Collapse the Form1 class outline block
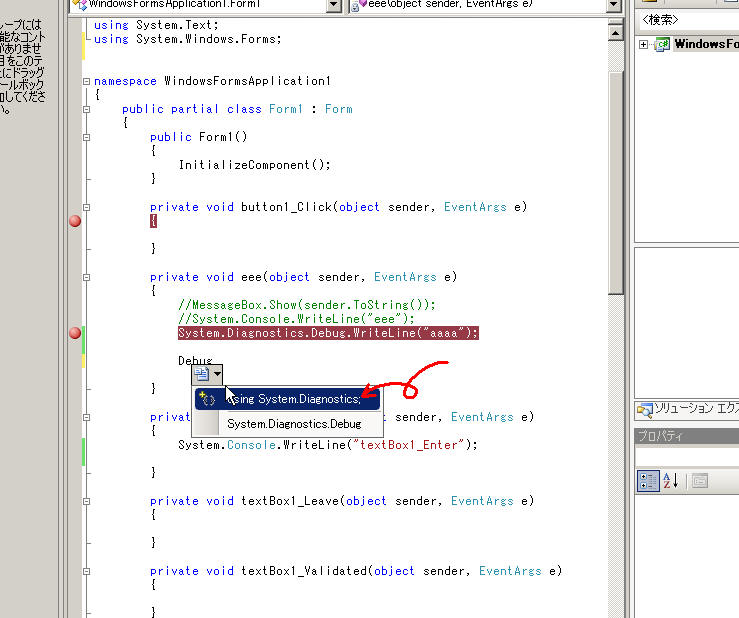Image resolution: width=739 pixels, height=618 pixels. coord(87,109)
